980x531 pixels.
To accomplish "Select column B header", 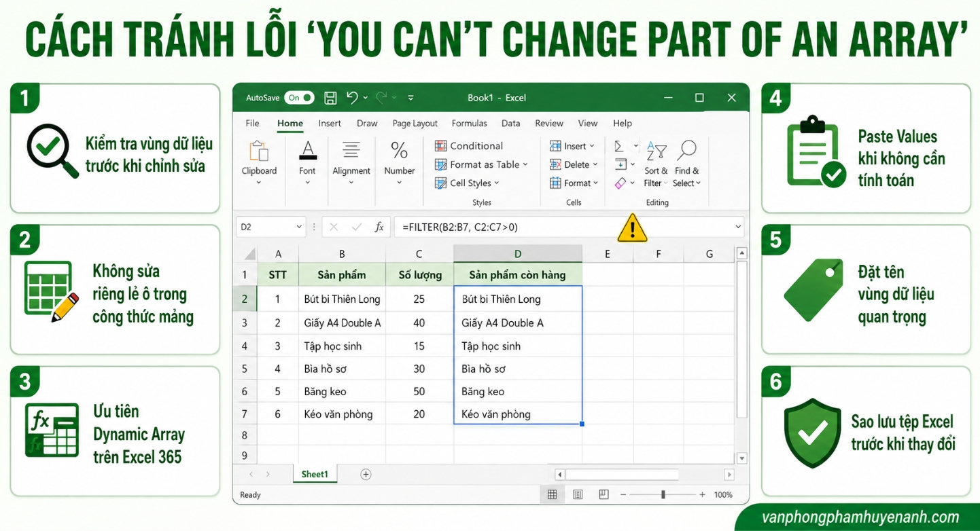I will tap(342, 254).
